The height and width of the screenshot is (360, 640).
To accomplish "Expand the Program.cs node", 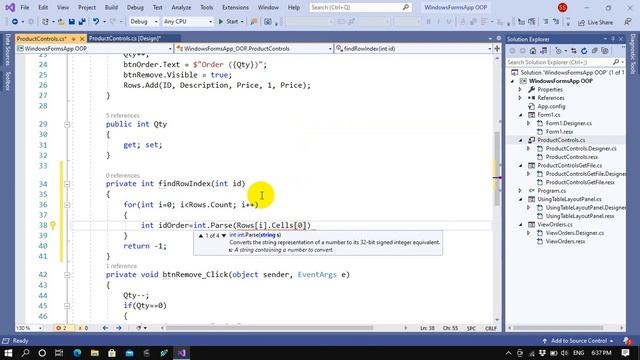I will pyautogui.click(x=520, y=191).
